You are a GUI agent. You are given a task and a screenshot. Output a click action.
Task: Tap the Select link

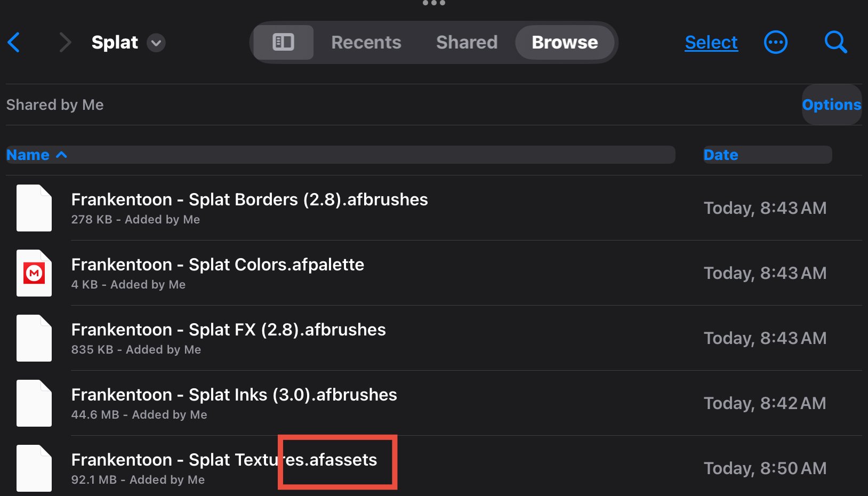[711, 42]
